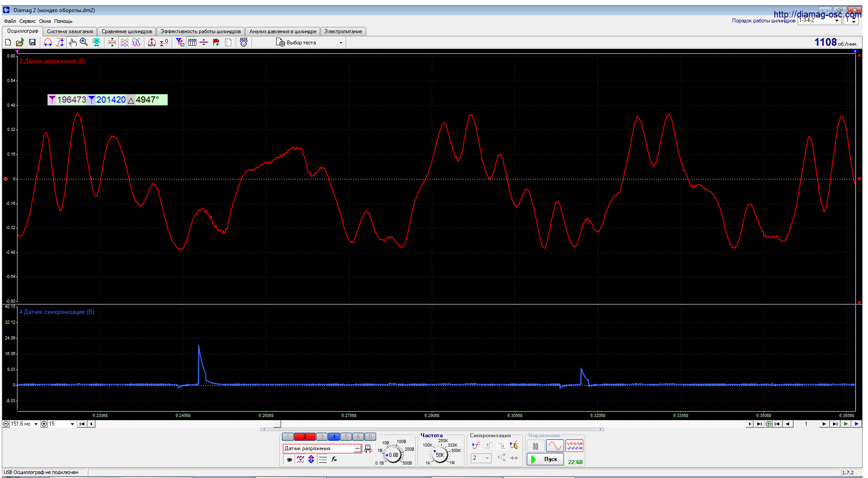Open the 151.6 мс time scale dropdown
Image resolution: width=868 pixels, height=478 pixels.
pyautogui.click(x=24, y=424)
